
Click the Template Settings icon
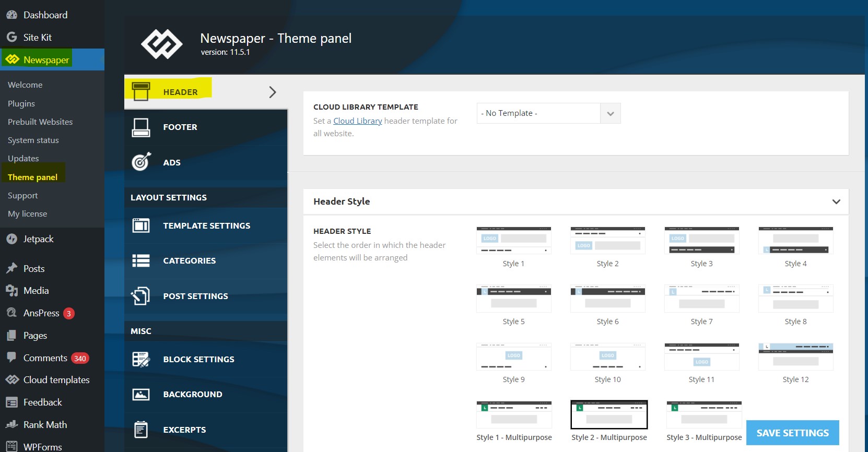tap(141, 225)
